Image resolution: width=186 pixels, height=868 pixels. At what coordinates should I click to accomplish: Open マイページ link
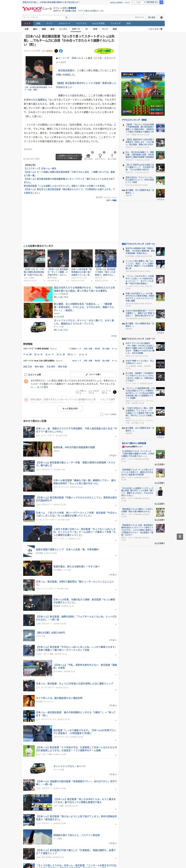click(139, 17)
